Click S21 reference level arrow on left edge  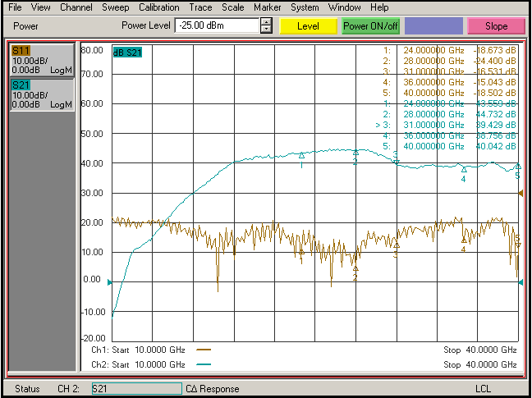109,282
